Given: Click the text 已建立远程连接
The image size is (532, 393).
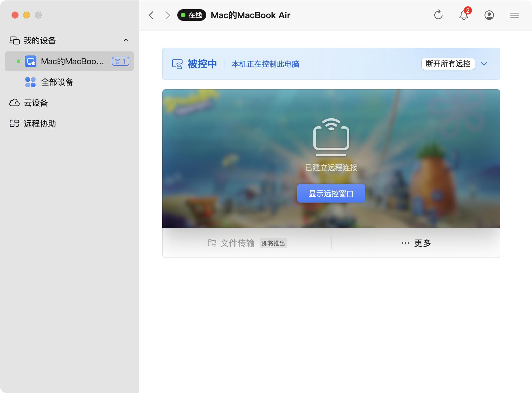Looking at the screenshot, I should click(331, 168).
